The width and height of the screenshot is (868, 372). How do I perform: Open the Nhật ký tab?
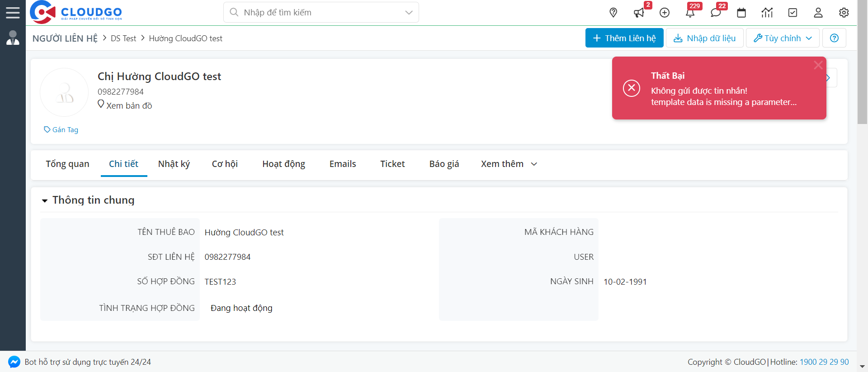[x=174, y=164]
